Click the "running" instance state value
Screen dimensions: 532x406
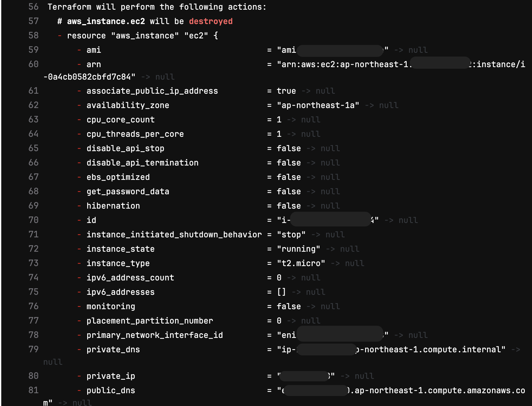pyautogui.click(x=299, y=249)
